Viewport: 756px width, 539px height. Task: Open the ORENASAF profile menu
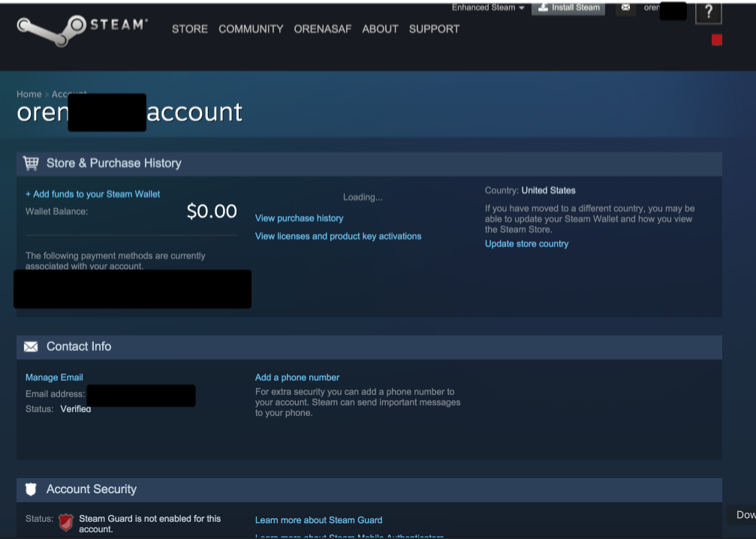pyautogui.click(x=323, y=29)
